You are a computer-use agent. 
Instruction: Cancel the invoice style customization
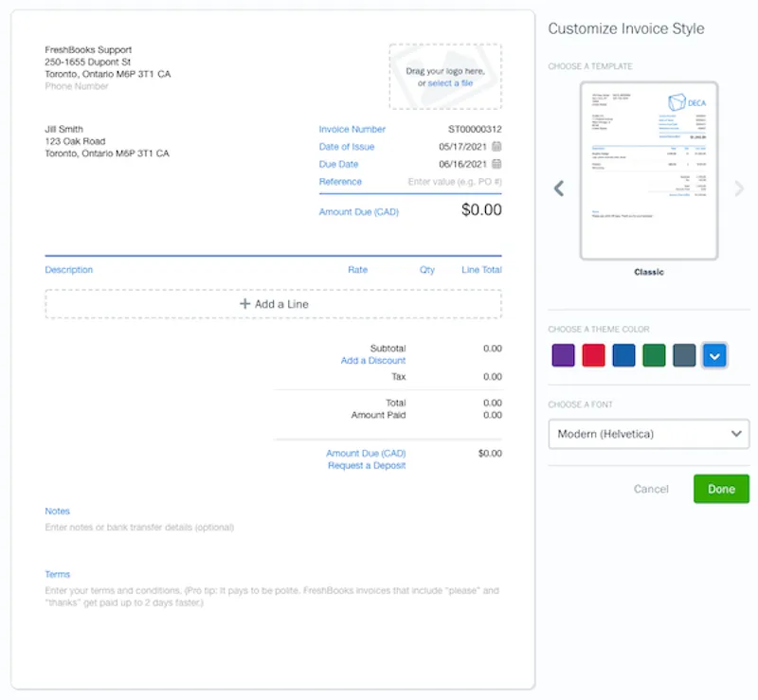pyautogui.click(x=651, y=489)
